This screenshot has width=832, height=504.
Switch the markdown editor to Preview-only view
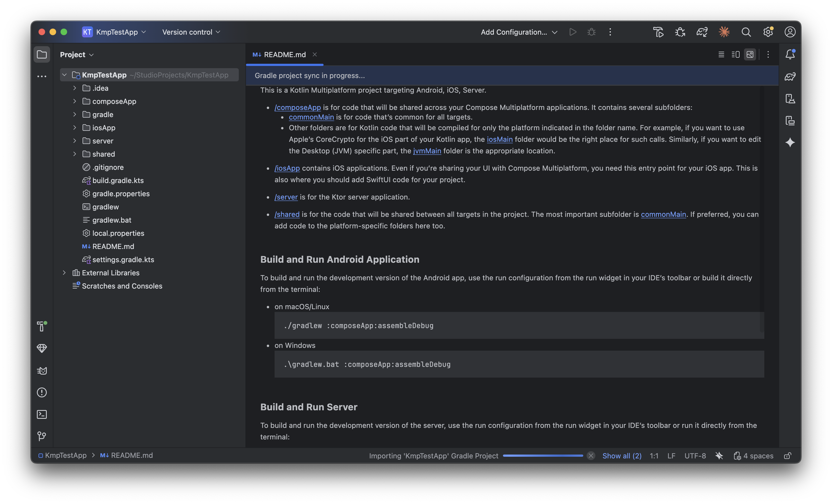[750, 54]
